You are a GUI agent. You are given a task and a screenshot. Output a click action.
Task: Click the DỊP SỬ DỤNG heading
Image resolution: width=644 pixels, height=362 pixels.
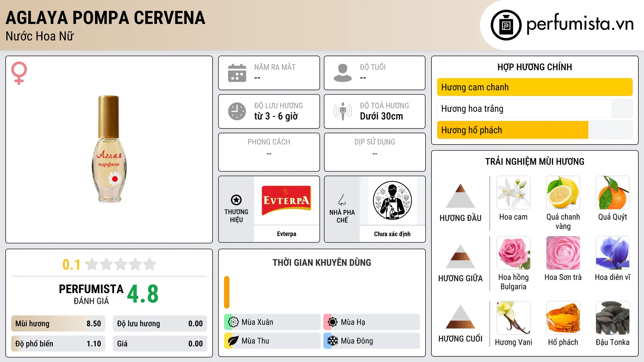click(375, 142)
